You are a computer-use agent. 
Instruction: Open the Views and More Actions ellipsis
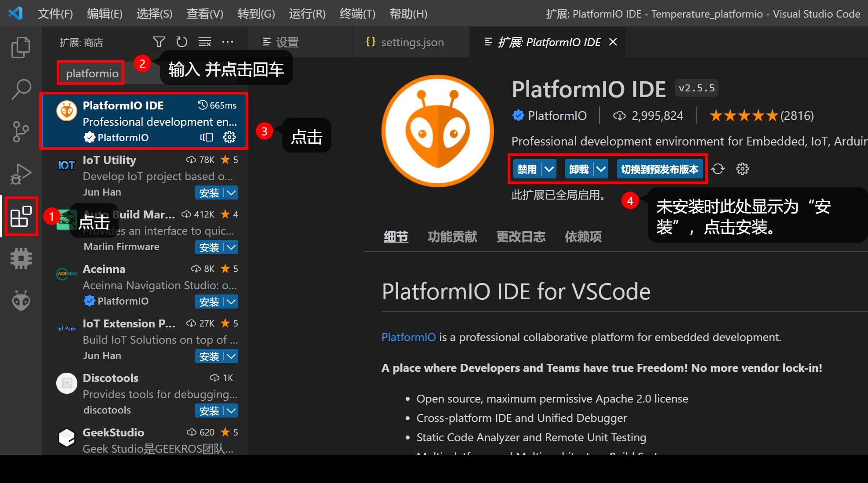click(228, 42)
